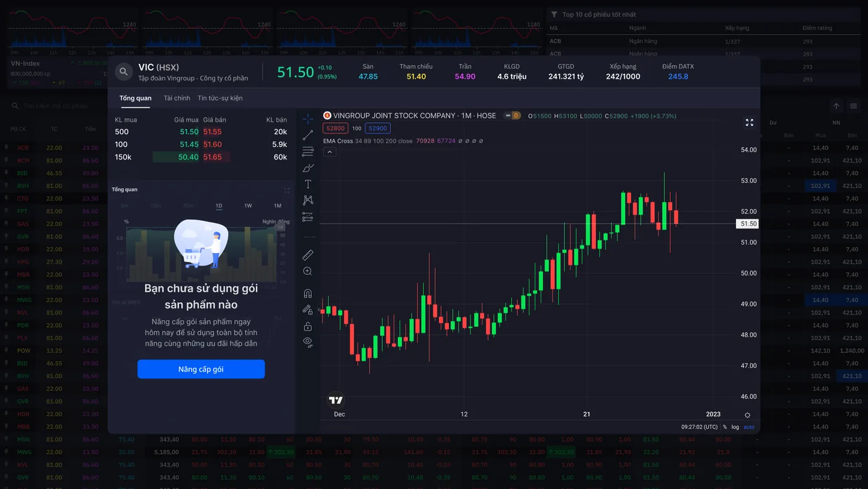
Task: Click the Sàn value 47.85
Action: pyautogui.click(x=368, y=76)
